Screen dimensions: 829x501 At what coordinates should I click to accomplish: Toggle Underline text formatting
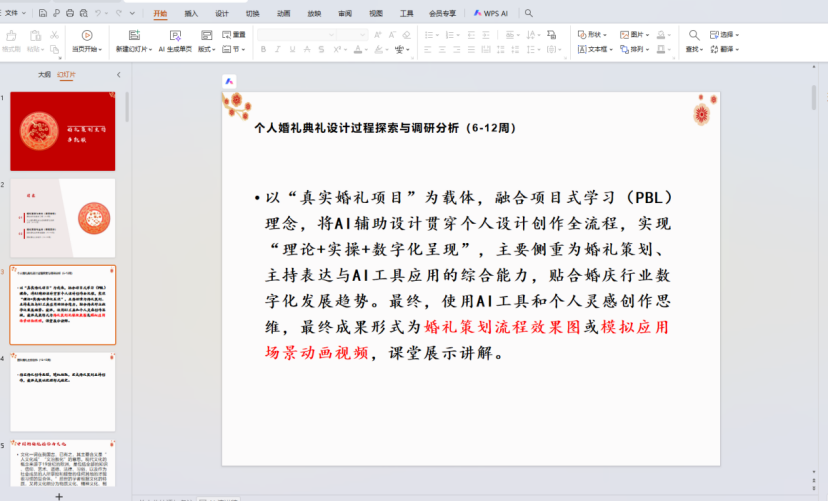(291, 49)
